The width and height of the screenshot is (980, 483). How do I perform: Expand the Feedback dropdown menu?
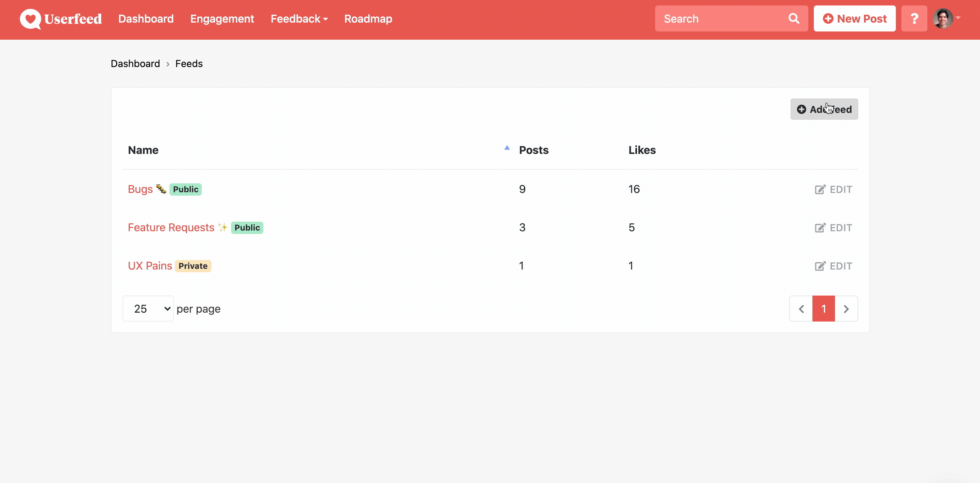click(x=298, y=19)
